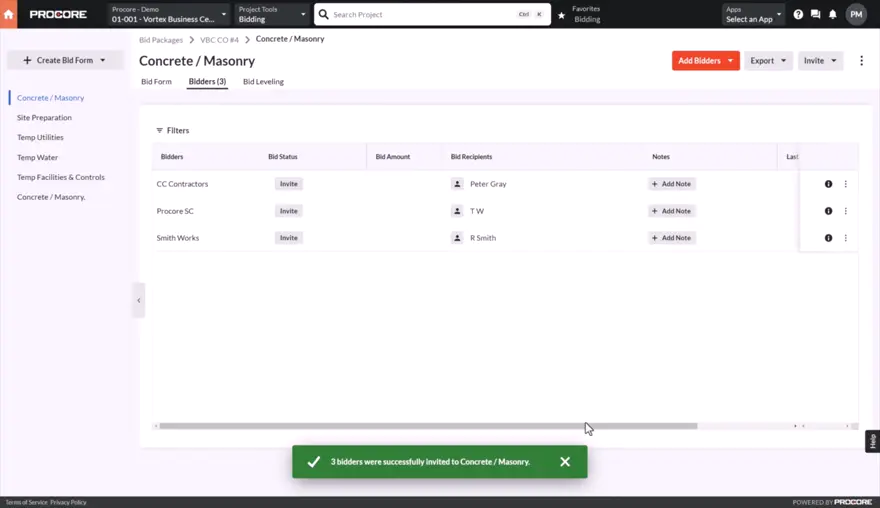Click Invite status for Smith Works
The width and height of the screenshot is (880, 508).
tap(288, 238)
